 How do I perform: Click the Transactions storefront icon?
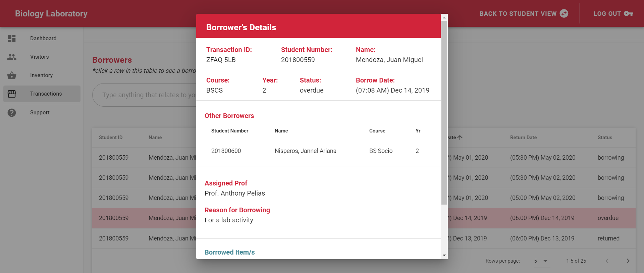tap(12, 94)
